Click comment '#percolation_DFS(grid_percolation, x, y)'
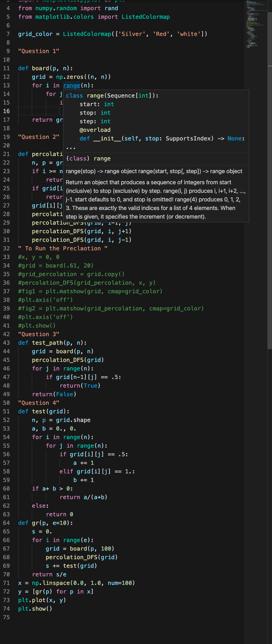272x644 pixels. pos(87,283)
